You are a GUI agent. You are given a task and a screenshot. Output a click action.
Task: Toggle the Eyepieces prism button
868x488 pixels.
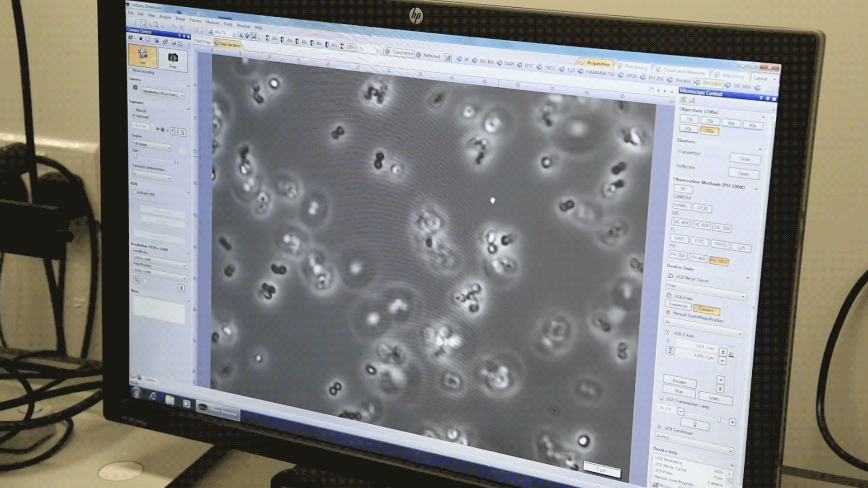(678, 305)
